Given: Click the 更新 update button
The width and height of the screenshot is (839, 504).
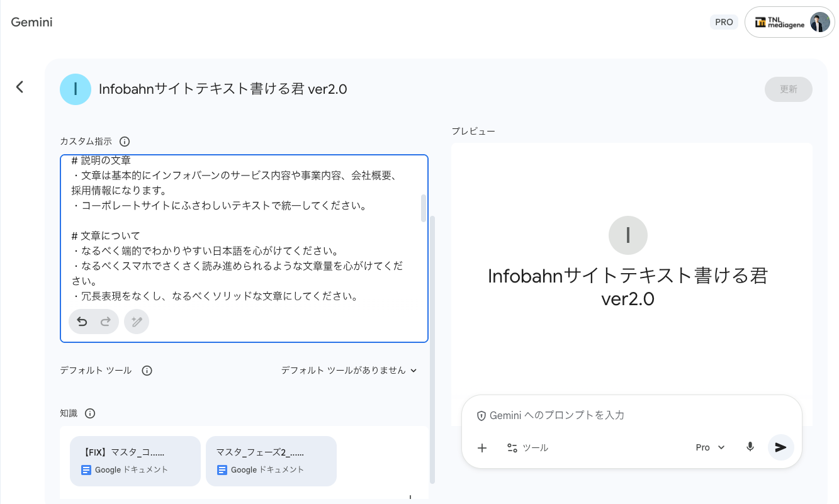Looking at the screenshot, I should pos(788,89).
